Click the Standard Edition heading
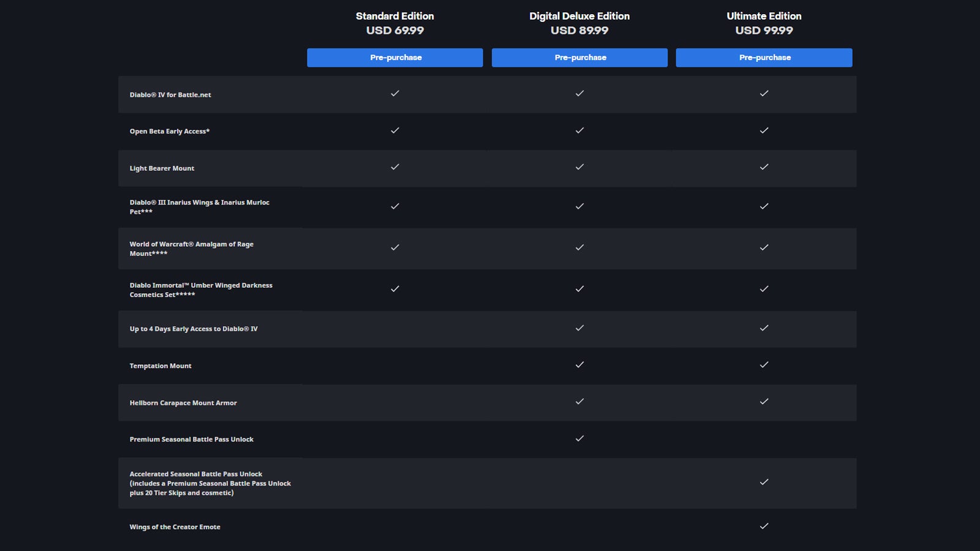The width and height of the screenshot is (980, 551). pyautogui.click(x=395, y=16)
